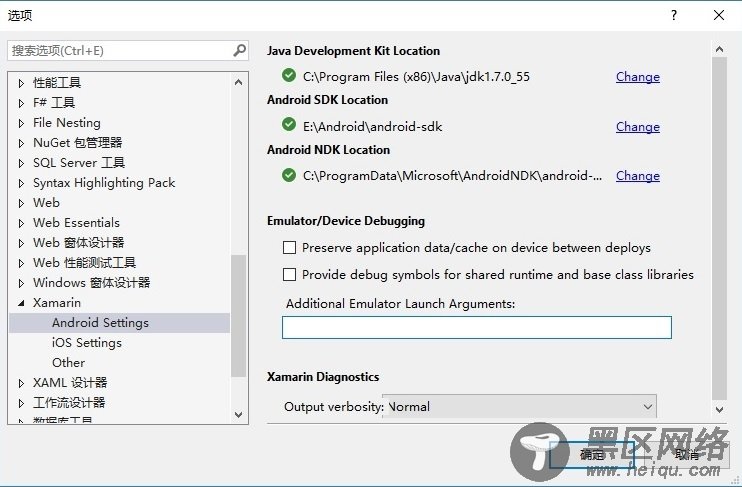Enable Preserve application data/cache checkbox
Image resolution: width=742 pixels, height=487 pixels.
click(x=289, y=248)
